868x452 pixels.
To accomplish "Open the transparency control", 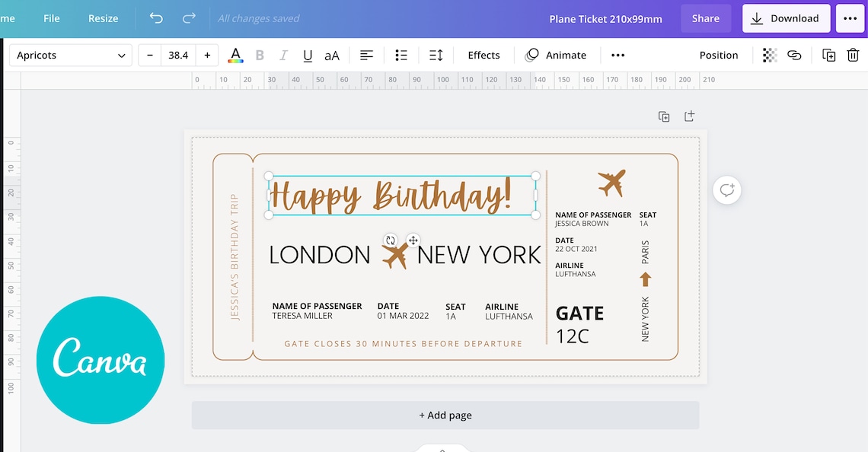I will pos(768,55).
